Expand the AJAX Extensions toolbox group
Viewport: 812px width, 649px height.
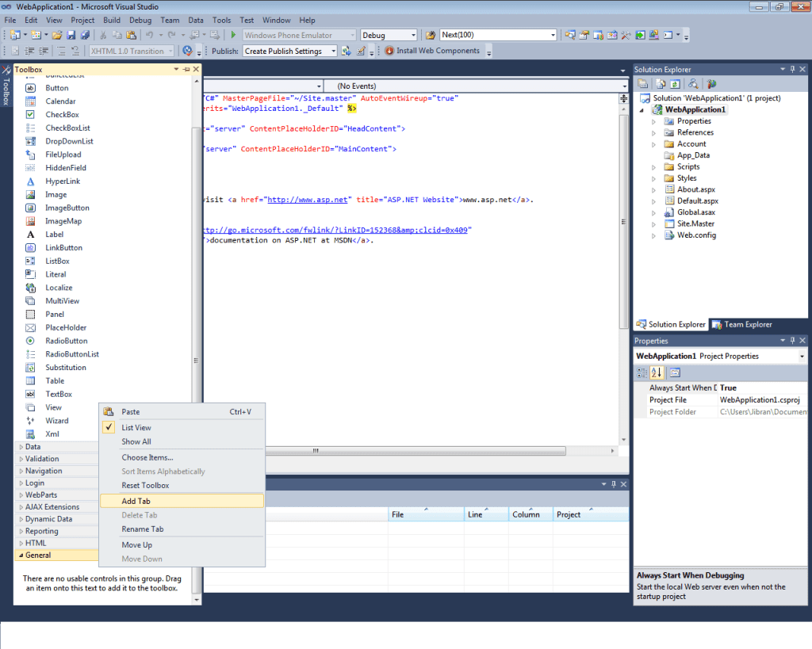[51, 507]
